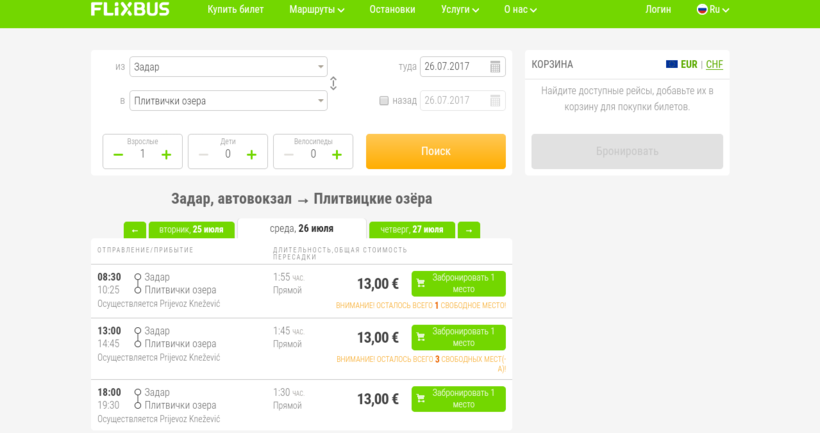Expand the destination dropdown Плитвички озера

[228, 101]
